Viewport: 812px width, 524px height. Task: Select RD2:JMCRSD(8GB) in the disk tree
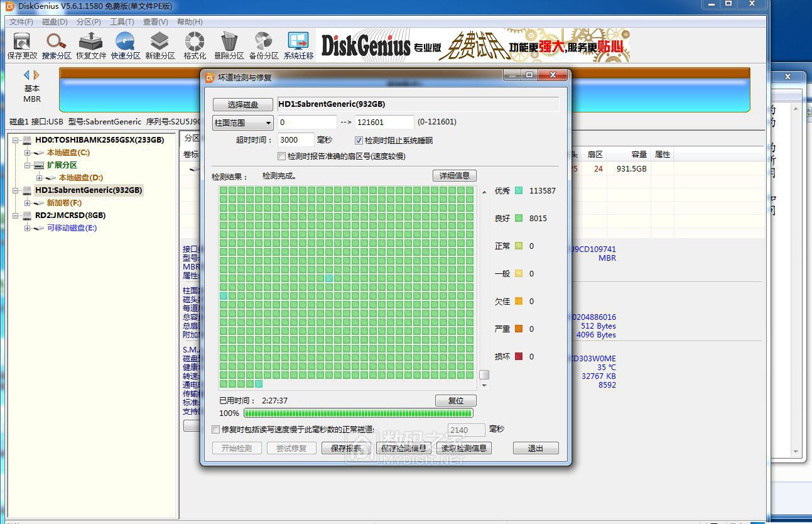[x=70, y=216]
